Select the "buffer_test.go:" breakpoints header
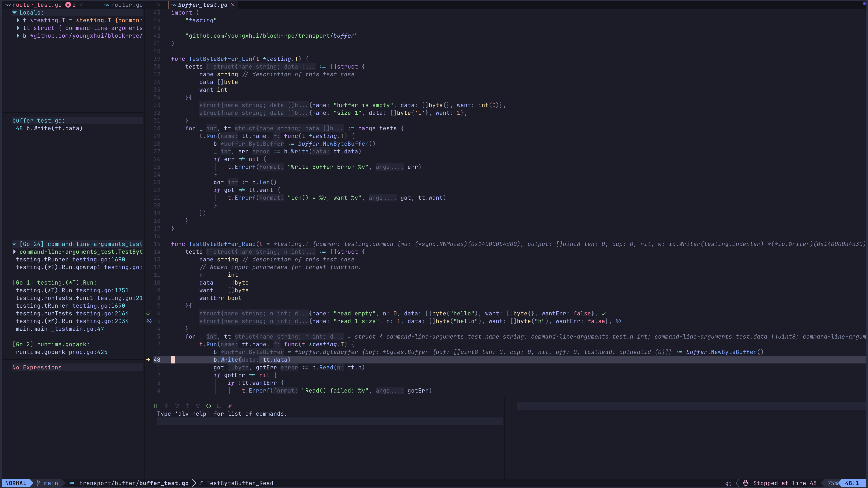868x488 pixels. [38, 121]
